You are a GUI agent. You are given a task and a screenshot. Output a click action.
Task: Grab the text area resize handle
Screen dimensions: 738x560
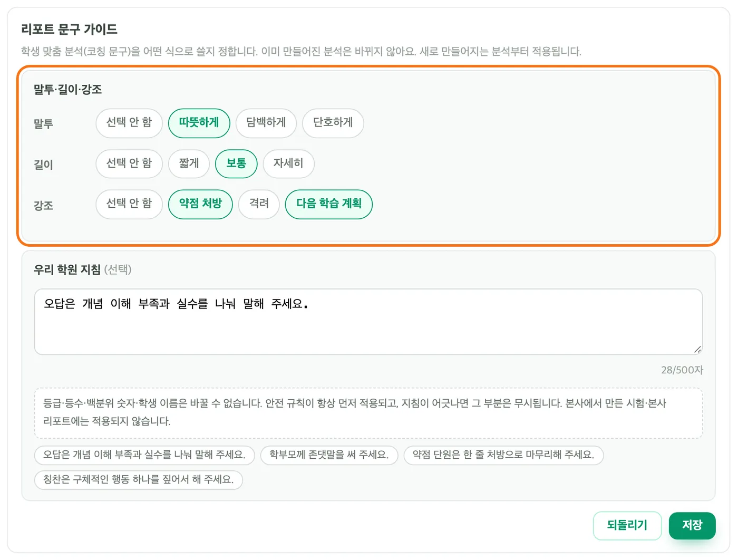(x=697, y=349)
